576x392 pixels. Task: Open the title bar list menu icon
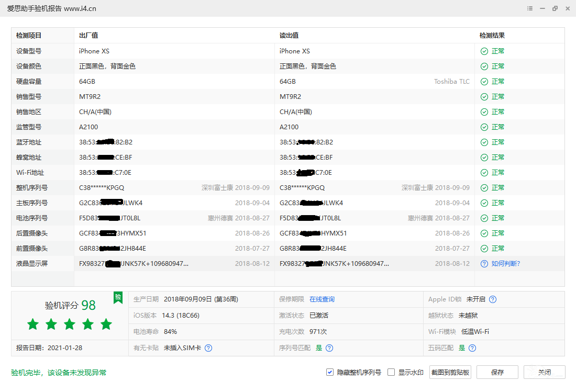[530, 8]
